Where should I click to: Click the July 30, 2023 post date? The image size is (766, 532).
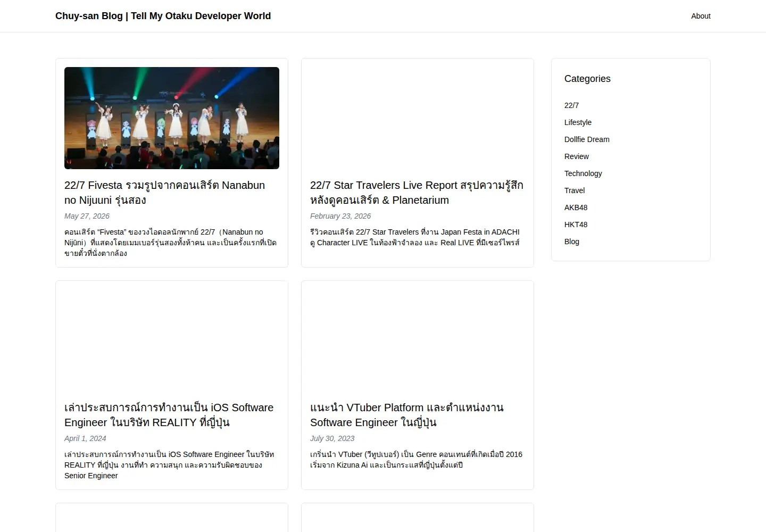[332, 438]
